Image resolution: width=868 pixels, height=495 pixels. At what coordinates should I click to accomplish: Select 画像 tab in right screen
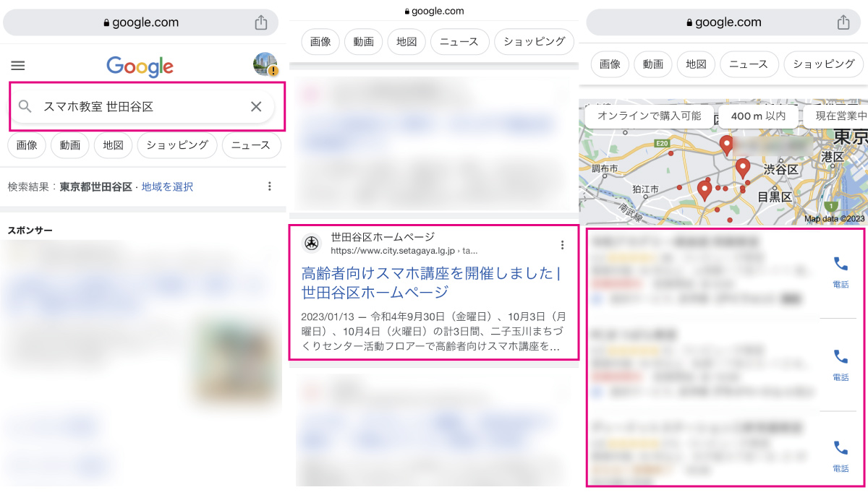(x=610, y=64)
